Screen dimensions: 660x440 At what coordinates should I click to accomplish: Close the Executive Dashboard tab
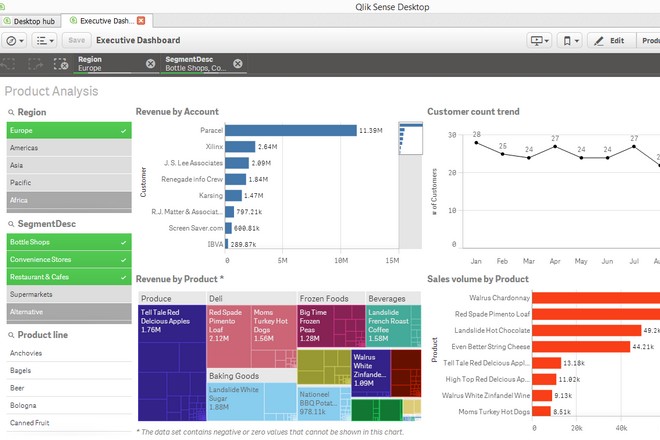coord(141,20)
